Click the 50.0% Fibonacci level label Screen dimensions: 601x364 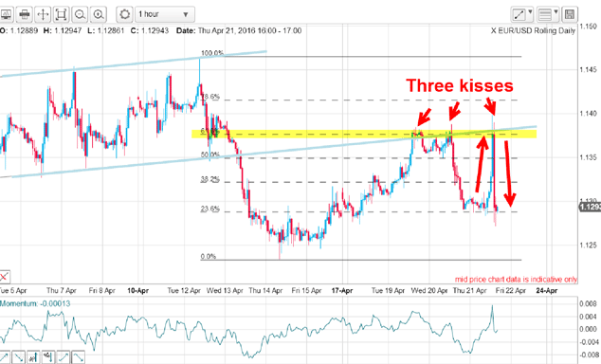[210, 155]
